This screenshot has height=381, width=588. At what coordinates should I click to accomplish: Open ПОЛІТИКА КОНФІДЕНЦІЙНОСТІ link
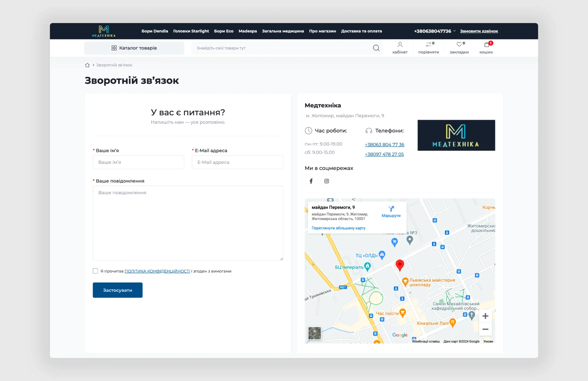157,271
